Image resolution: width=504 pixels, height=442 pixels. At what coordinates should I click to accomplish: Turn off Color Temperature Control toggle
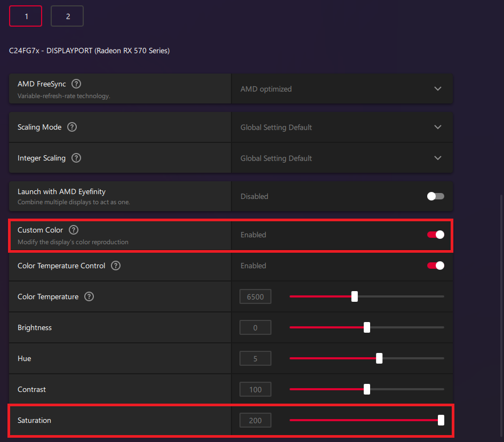435,266
